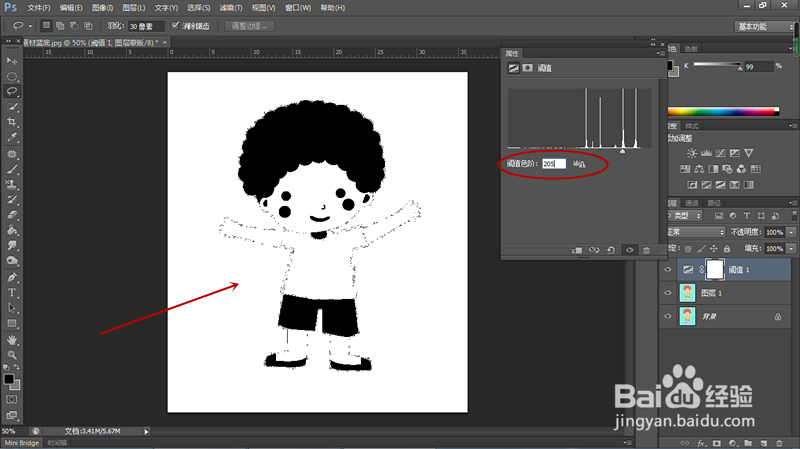Switch to the 色板 swatches tab

coord(691,49)
